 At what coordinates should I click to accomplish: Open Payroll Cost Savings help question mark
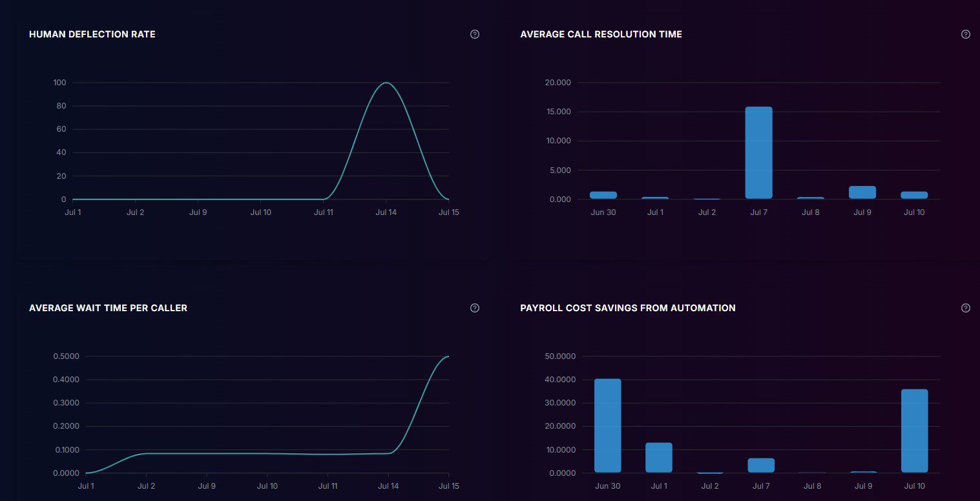[966, 308]
